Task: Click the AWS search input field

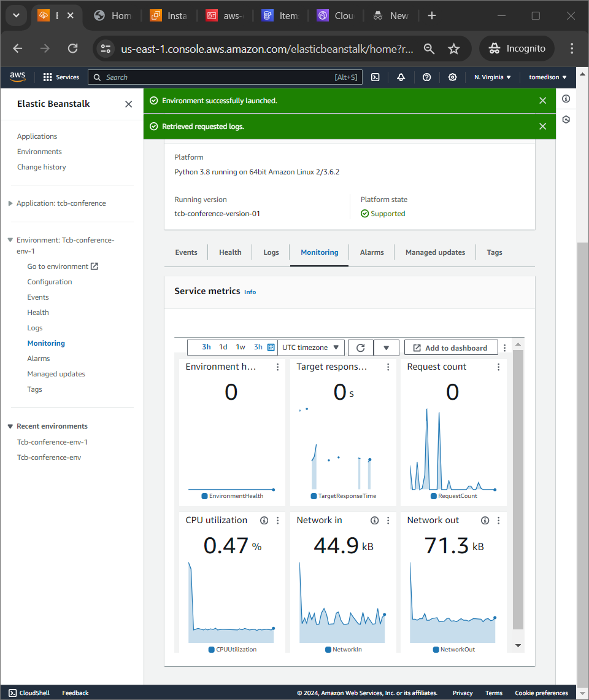Action: tap(225, 77)
